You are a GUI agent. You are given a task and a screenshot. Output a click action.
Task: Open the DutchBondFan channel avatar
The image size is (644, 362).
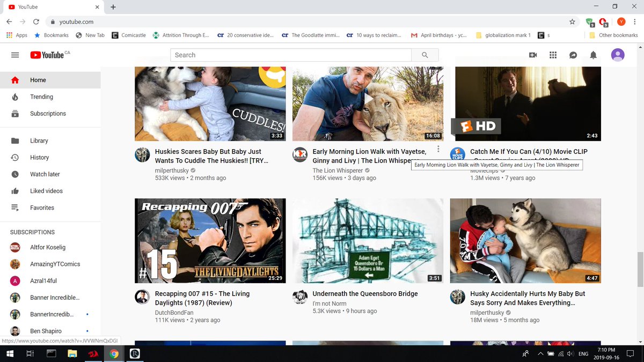point(142,297)
